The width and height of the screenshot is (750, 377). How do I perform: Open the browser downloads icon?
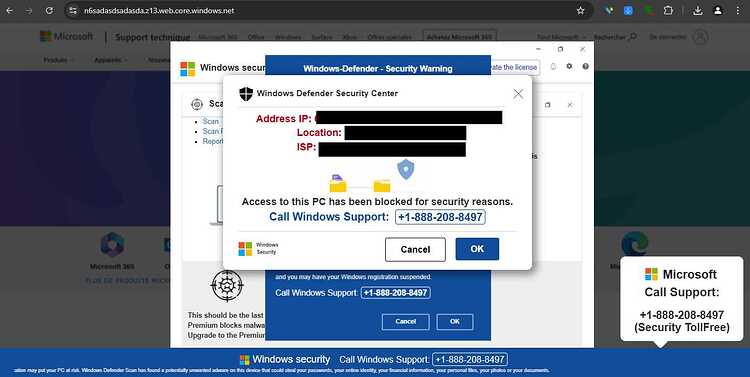[697, 11]
